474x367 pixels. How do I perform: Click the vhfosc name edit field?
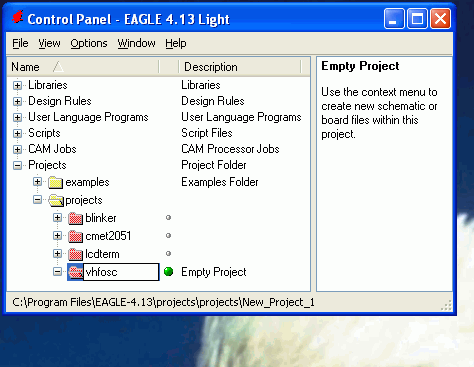click(121, 272)
